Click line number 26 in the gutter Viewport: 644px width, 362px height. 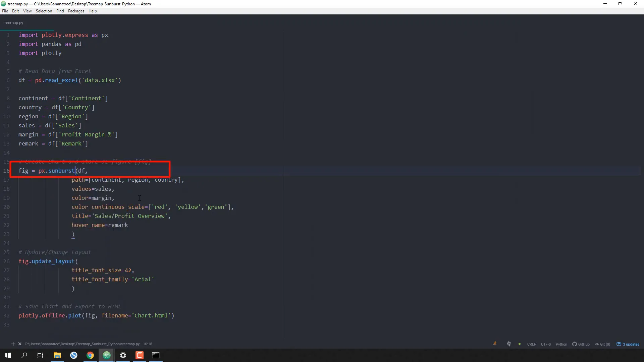pyautogui.click(x=7, y=261)
